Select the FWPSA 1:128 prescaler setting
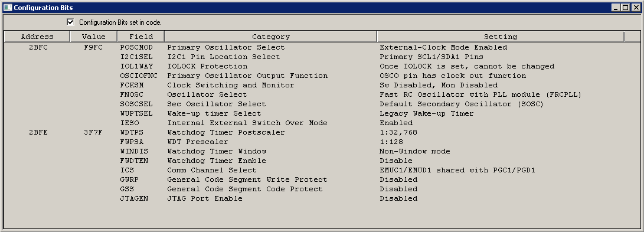 391,142
